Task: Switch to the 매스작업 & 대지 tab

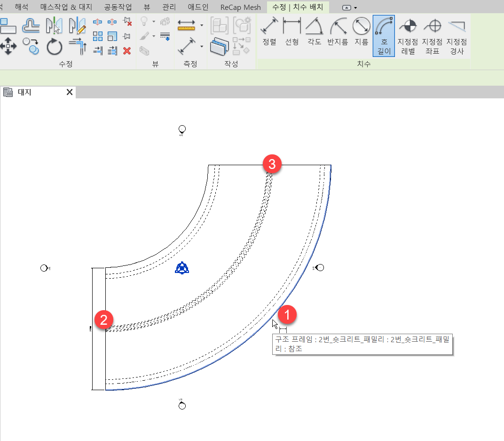Action: (72, 7)
